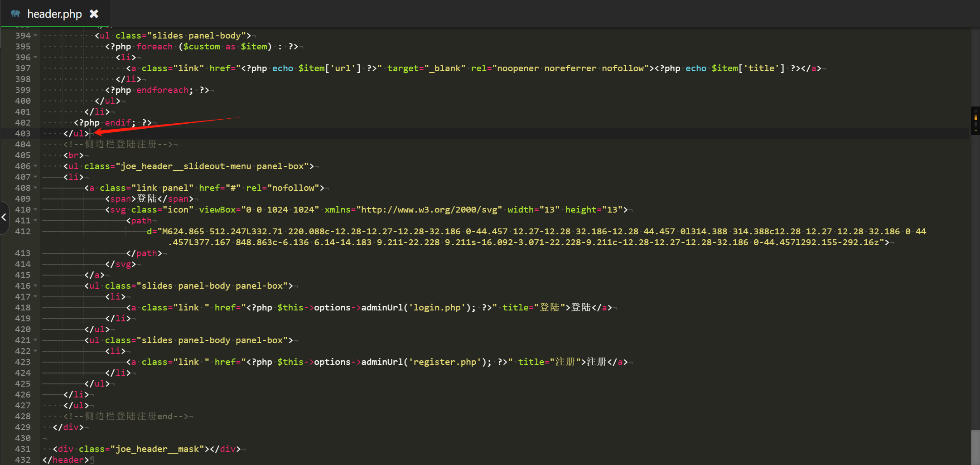This screenshot has width=980, height=465.
Task: Click the target="_blank" attribute on line 397
Action: point(426,68)
